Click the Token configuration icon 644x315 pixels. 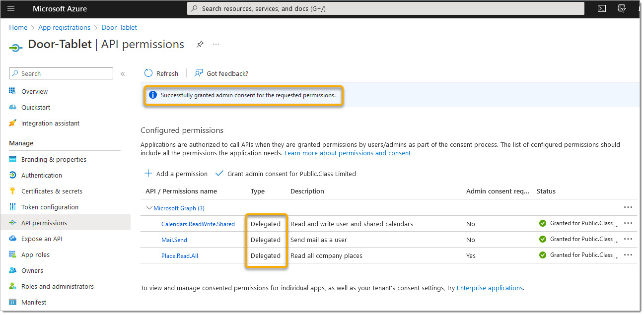point(12,207)
